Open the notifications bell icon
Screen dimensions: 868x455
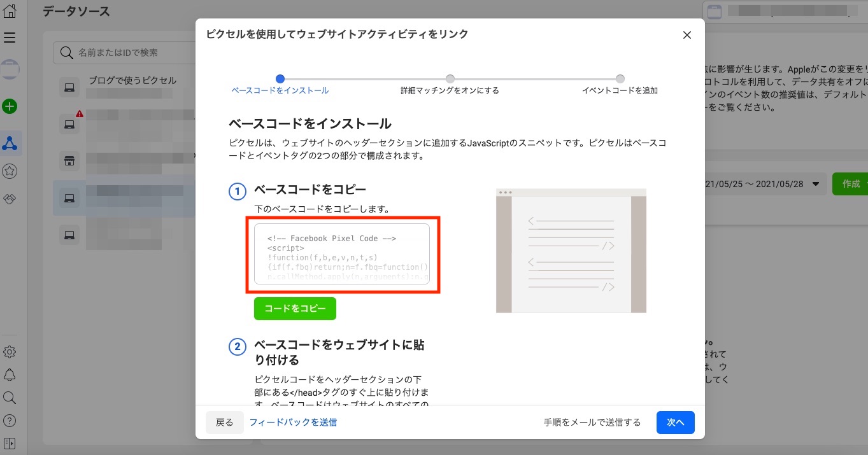pos(10,374)
